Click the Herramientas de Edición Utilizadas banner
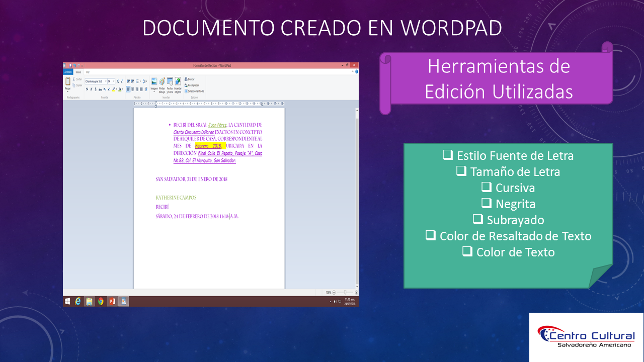Viewport: 644px width, 362px height. pos(498,79)
